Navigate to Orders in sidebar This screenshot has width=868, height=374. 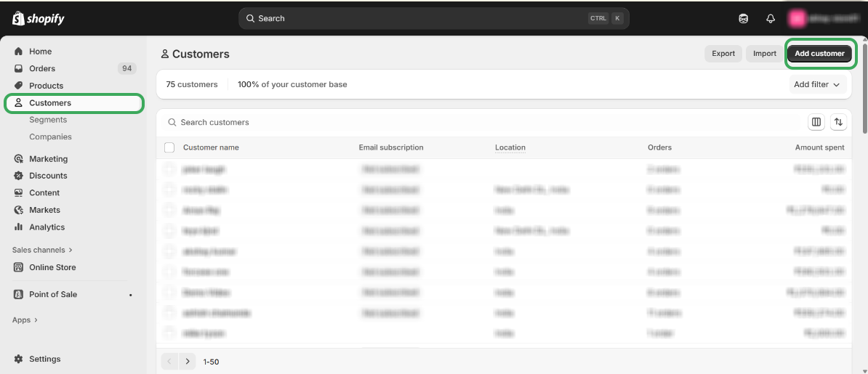[x=42, y=68]
